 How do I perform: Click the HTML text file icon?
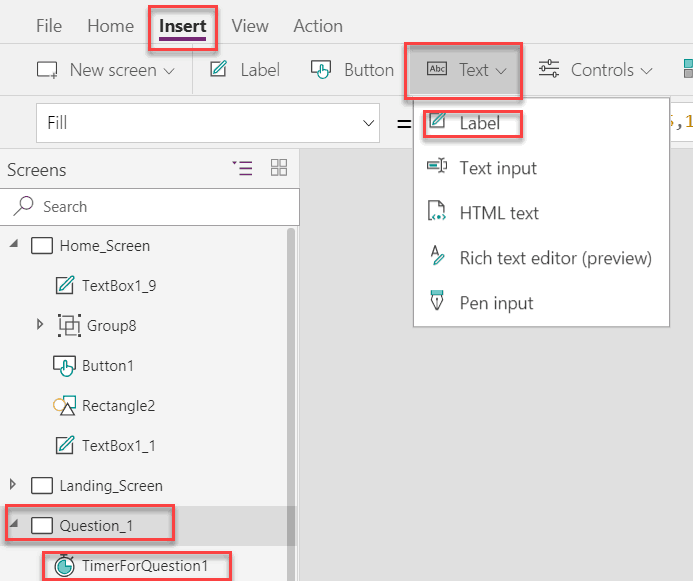pyautogui.click(x=437, y=211)
